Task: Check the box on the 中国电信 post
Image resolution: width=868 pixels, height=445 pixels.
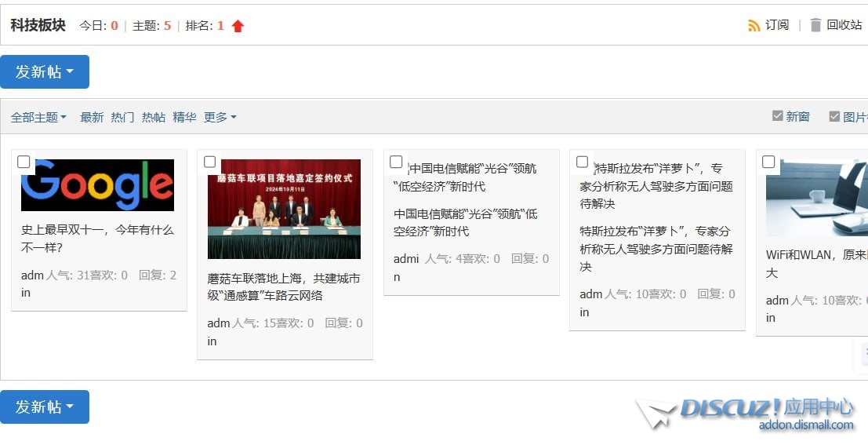Action: 396,162
